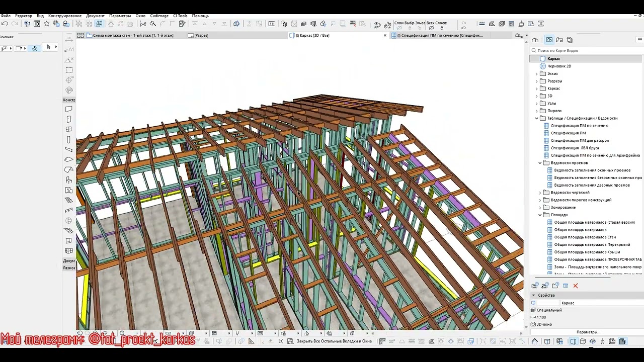Viewport: 644px width, 362px height.
Task: Select the Column tool in toolbox
Action: [x=69, y=139]
